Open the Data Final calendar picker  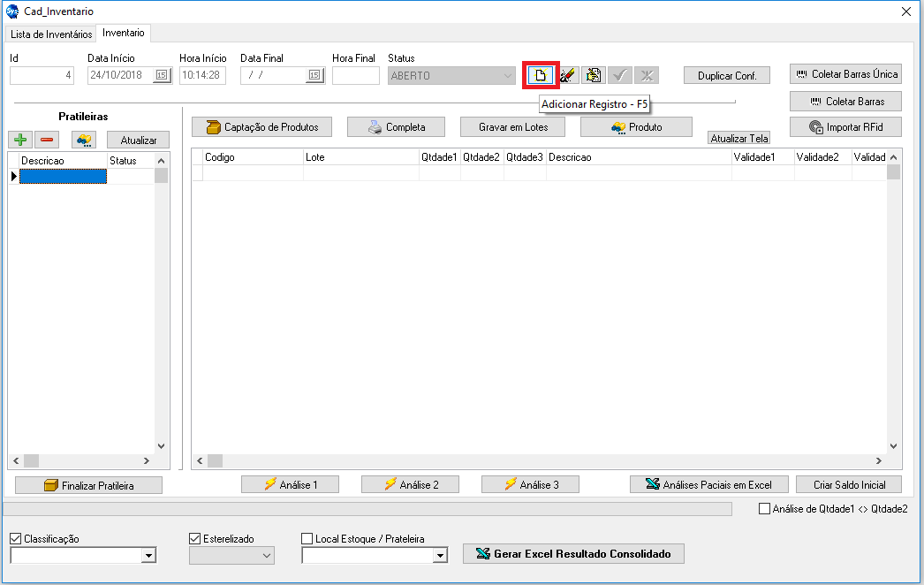(314, 76)
